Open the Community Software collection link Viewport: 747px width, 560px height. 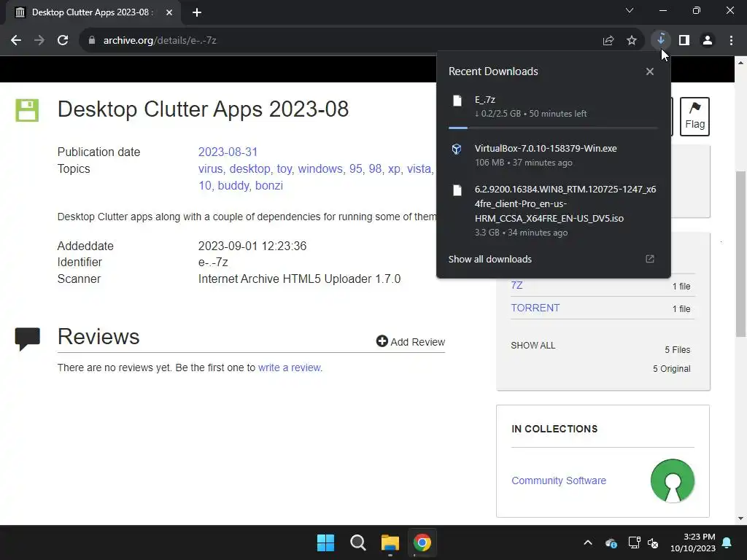pyautogui.click(x=559, y=481)
